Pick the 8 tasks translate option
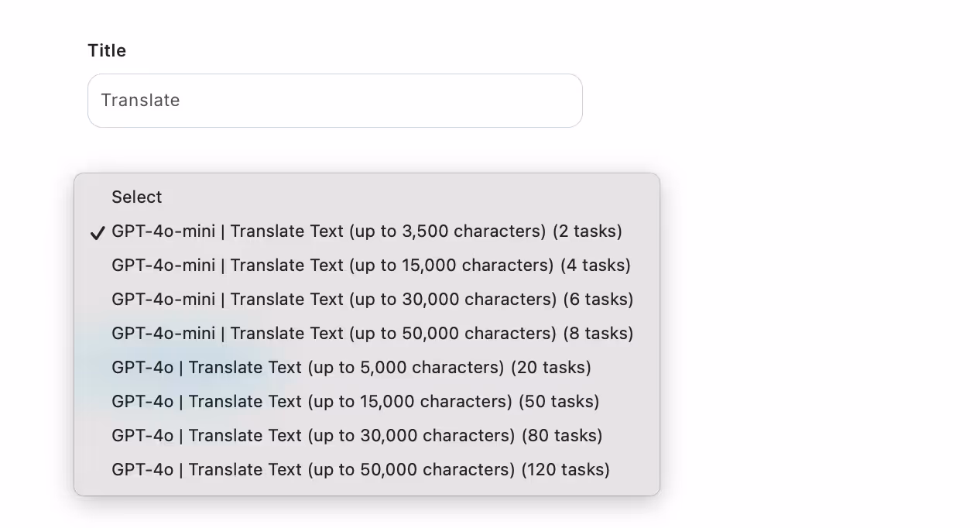The image size is (980, 528). pyautogui.click(x=367, y=334)
